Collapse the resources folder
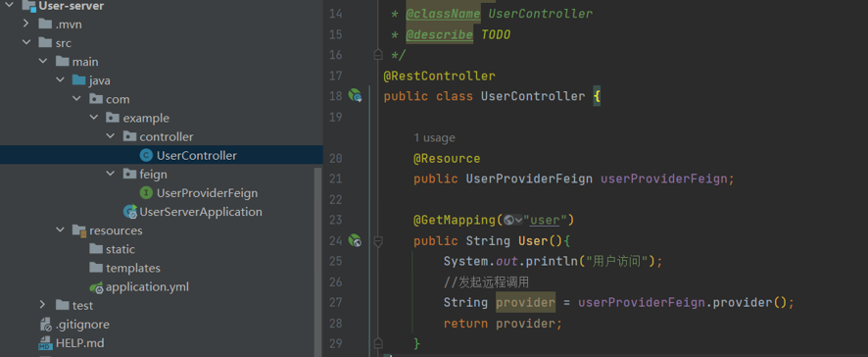868x357 pixels. [x=60, y=230]
